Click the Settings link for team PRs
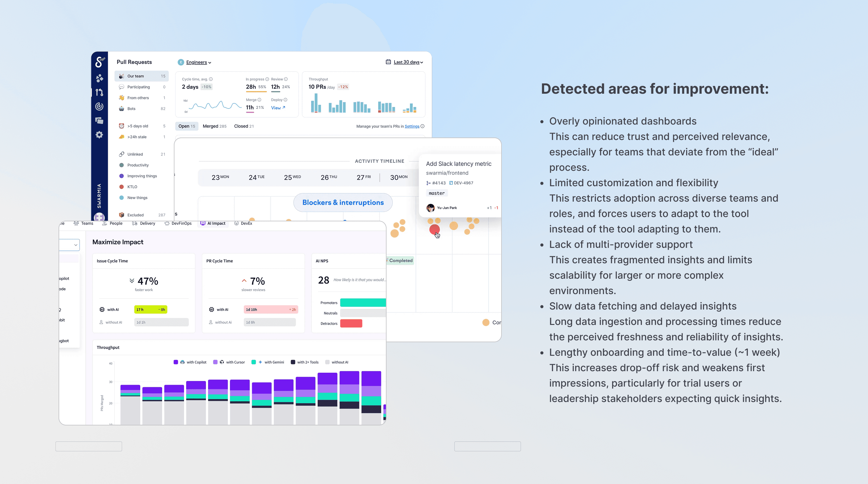 412,126
